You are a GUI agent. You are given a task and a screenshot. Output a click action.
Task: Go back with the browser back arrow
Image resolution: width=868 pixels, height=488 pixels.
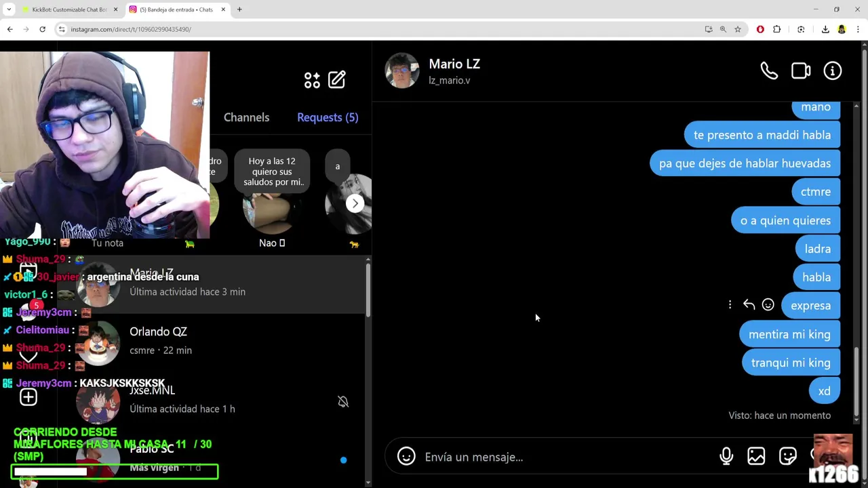[x=9, y=29]
